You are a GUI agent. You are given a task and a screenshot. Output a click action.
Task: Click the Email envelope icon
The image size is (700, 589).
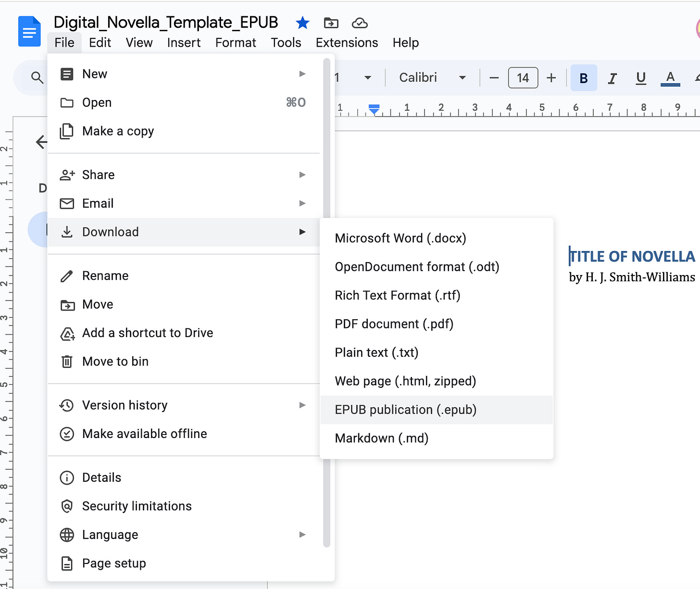pyautogui.click(x=67, y=204)
